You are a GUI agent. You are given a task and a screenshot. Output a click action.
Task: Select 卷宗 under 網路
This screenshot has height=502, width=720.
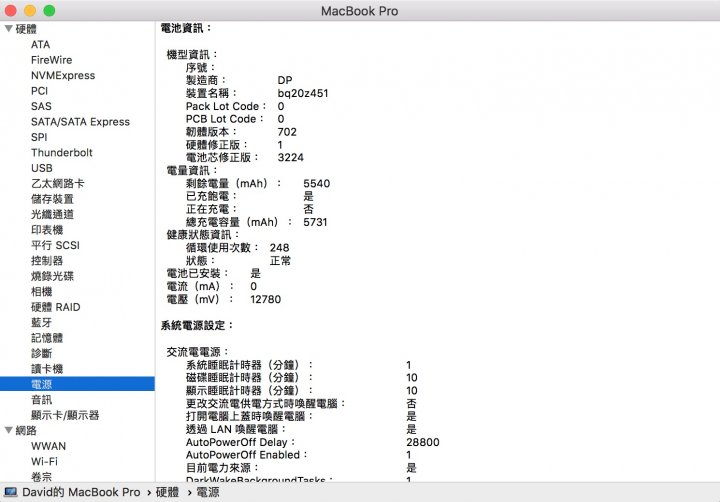click(41, 476)
